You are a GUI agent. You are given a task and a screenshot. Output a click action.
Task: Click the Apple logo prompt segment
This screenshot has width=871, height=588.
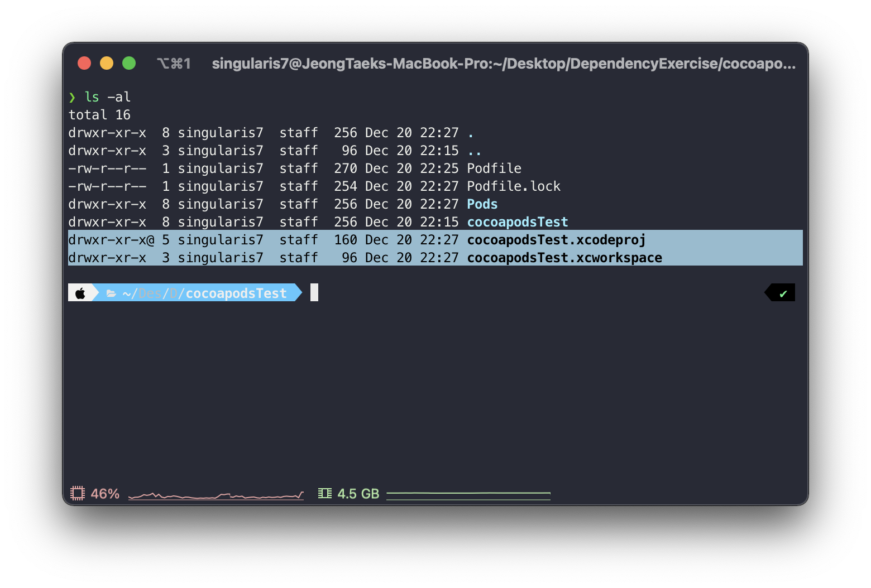[80, 293]
